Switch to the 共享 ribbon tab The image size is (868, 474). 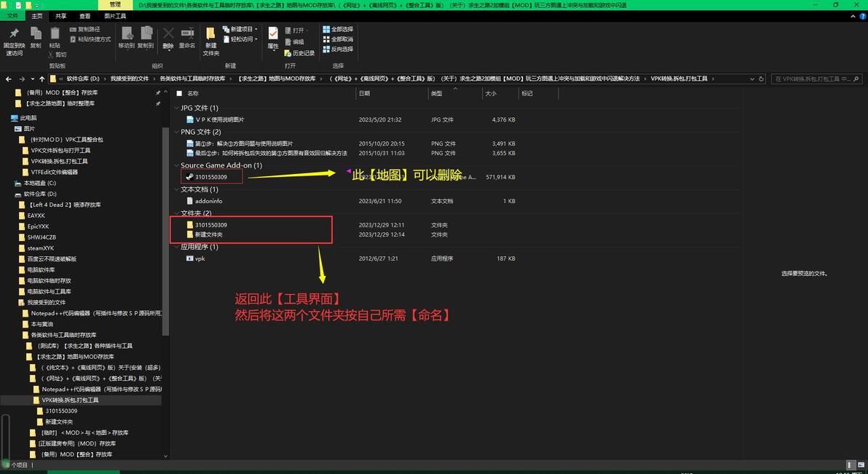(x=61, y=16)
